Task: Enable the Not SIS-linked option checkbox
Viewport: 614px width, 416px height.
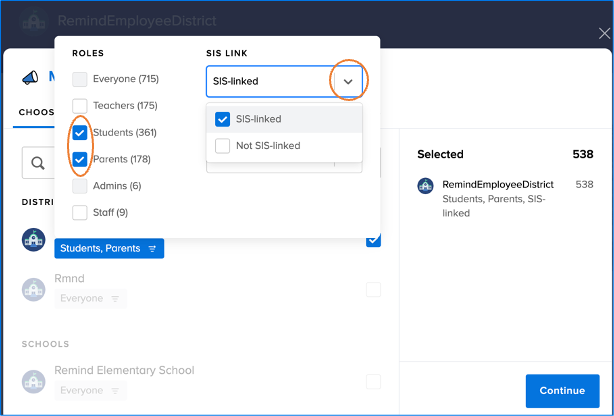Action: 223,146
